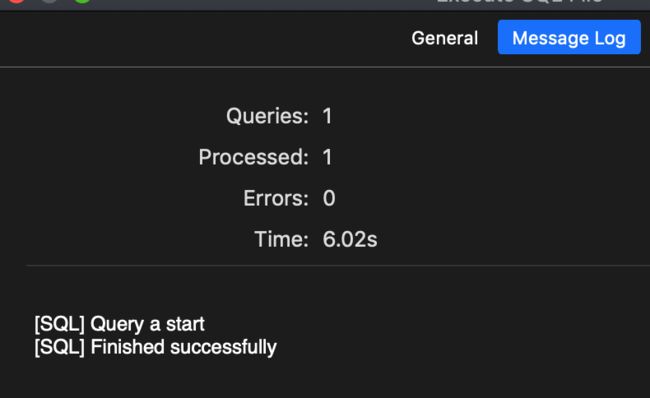Click the Processed label

[x=254, y=157]
